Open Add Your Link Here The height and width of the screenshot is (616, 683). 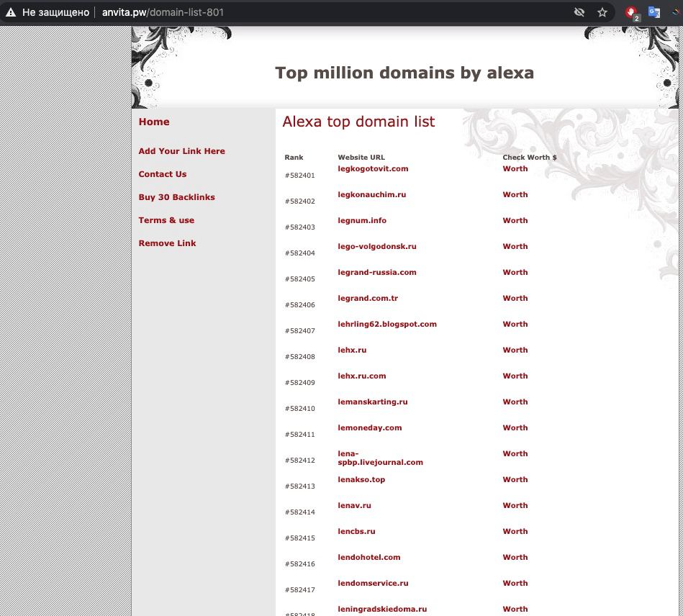[x=181, y=151]
